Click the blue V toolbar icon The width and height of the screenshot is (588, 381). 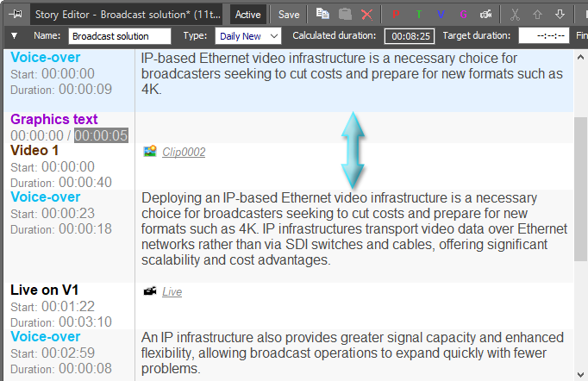tap(441, 15)
